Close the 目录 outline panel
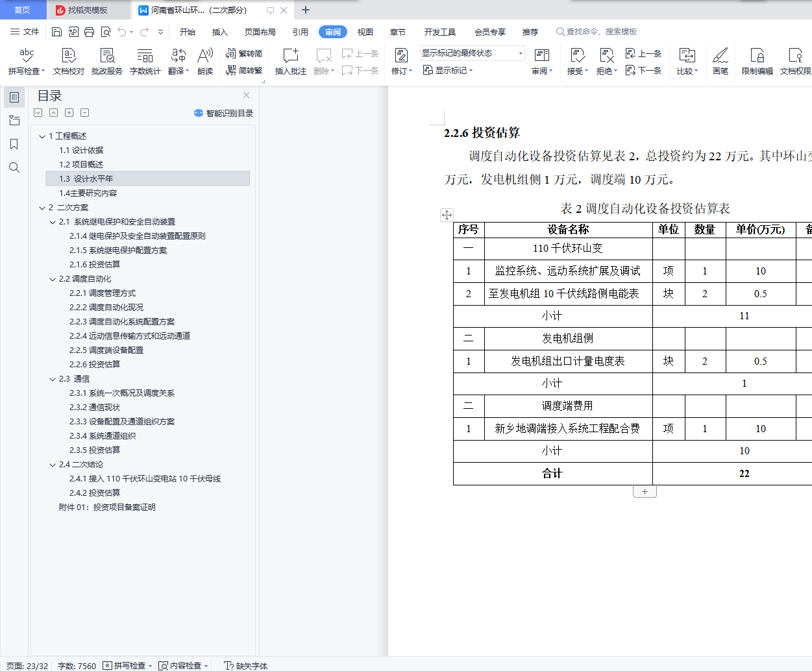The image size is (812, 671). [x=246, y=95]
